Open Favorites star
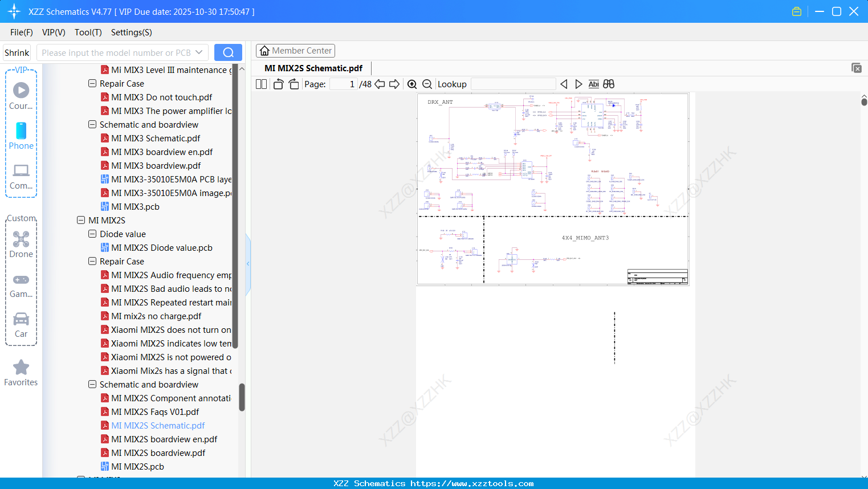Screen dimensions: 868x489 tap(21, 373)
